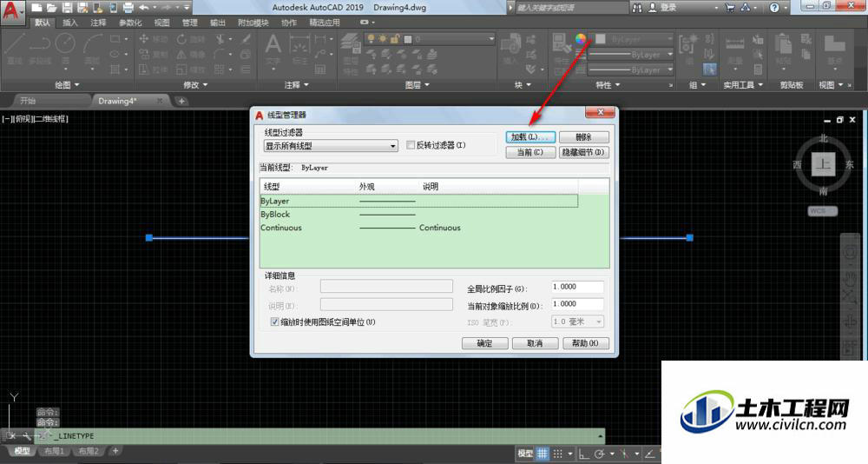Open the Parametric ribbon tab
This screenshot has height=464, width=868.
130,23
